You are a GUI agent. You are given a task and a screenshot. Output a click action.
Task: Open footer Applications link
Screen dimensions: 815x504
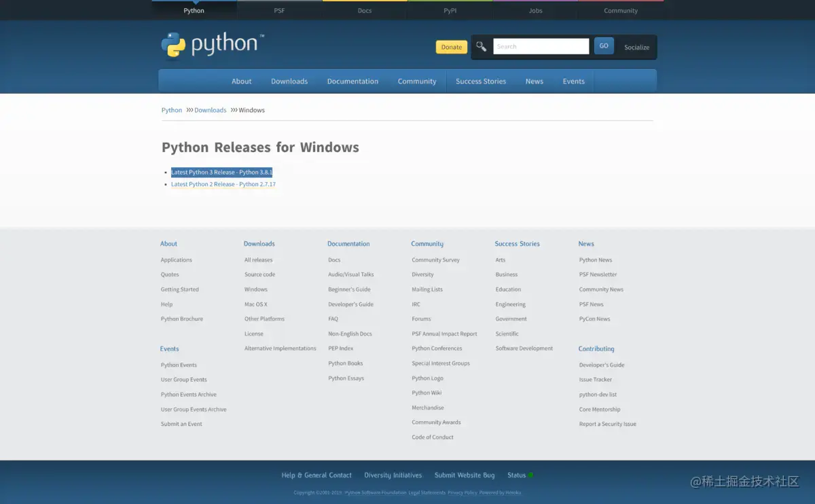pos(177,260)
